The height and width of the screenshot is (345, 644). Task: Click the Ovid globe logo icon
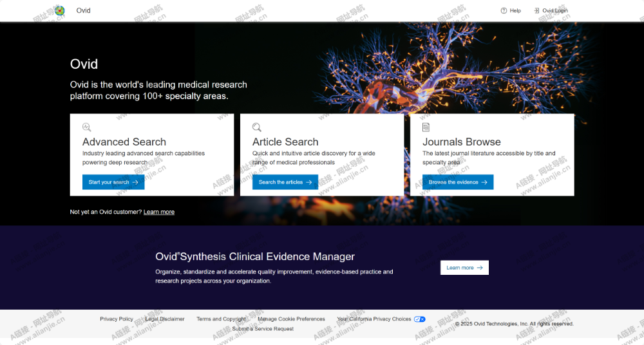(x=59, y=10)
